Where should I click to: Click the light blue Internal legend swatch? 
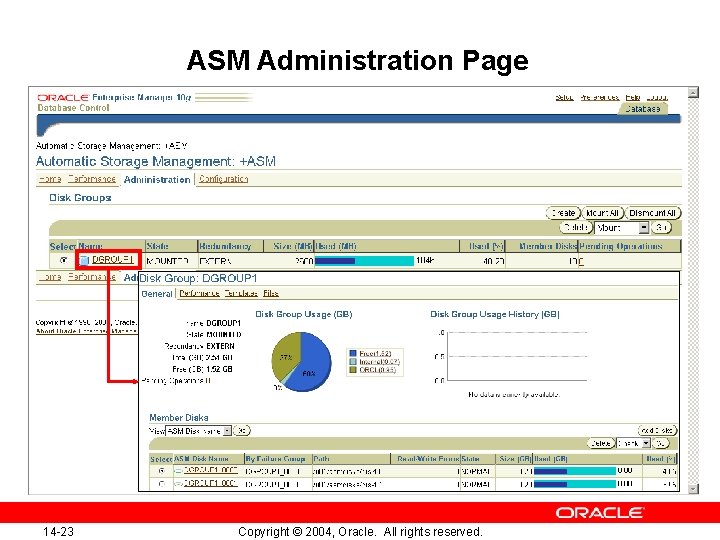coord(353,362)
